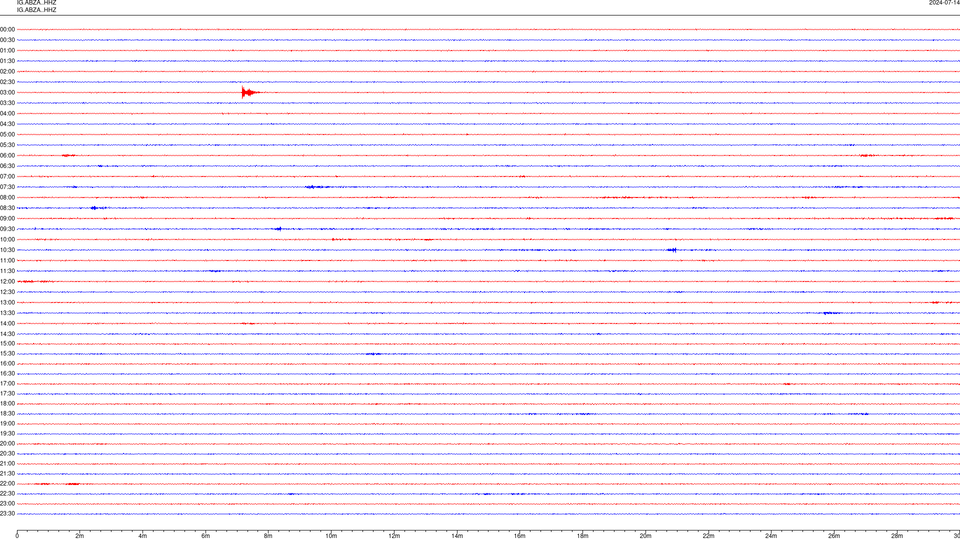This screenshot has width=960, height=540.
Task: Pick the 23:30 row label
Action: [x=7, y=514]
